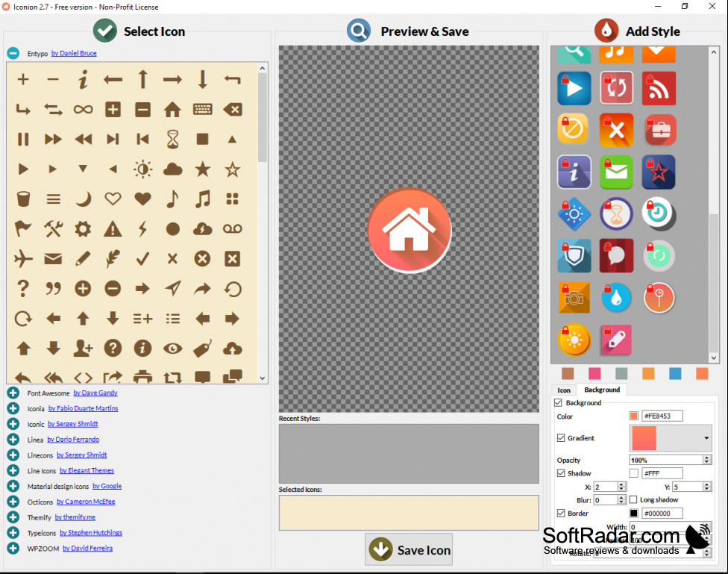Expand the Octicons icon set
The image size is (728, 574).
pyautogui.click(x=13, y=502)
